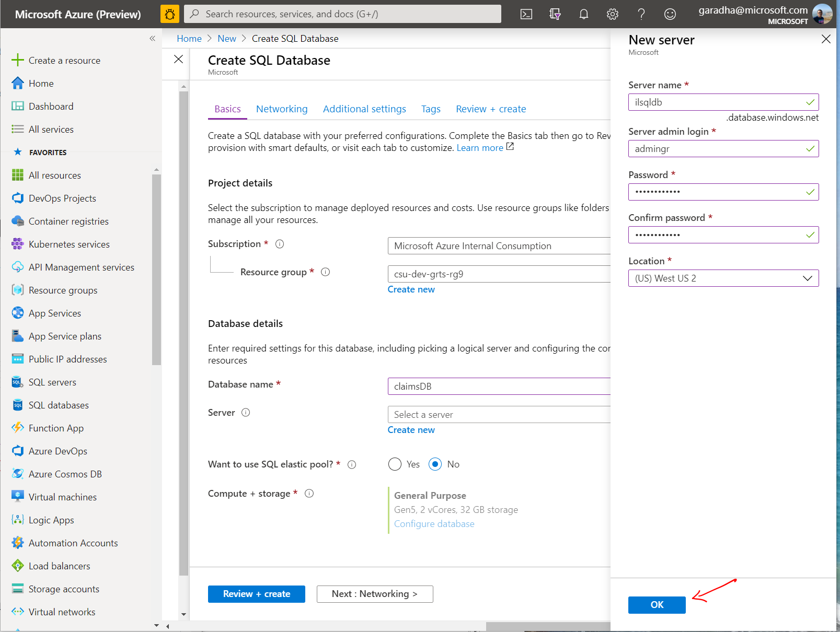Click the feedback smiley icon
The width and height of the screenshot is (840, 632).
tap(670, 14)
